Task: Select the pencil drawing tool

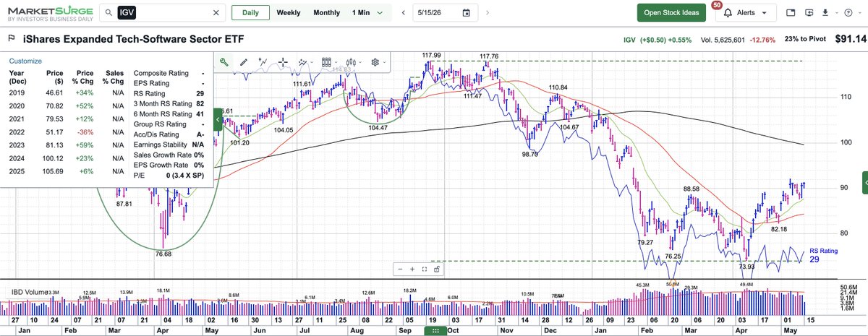Action: pos(244,62)
